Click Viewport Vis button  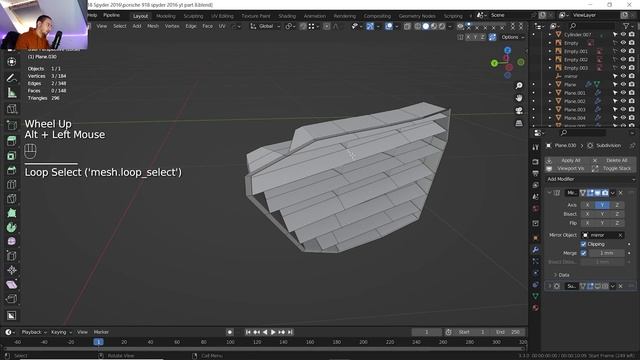pyautogui.click(x=567, y=168)
